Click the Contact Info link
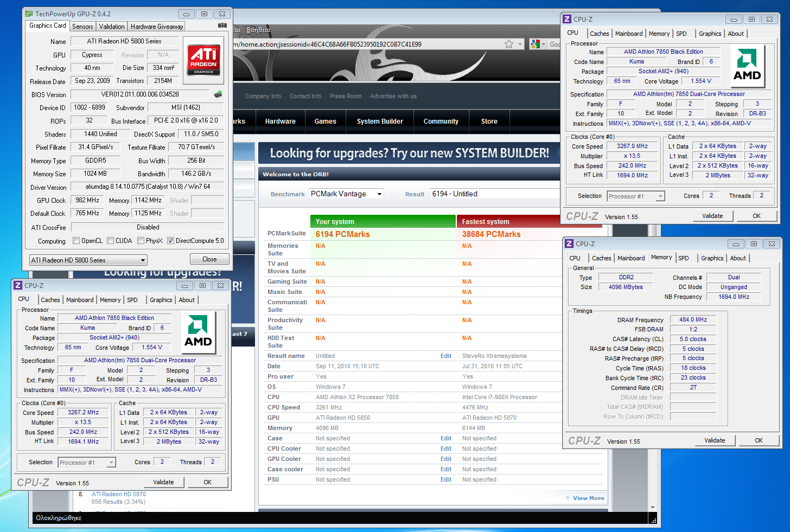This screenshot has height=532, width=790. (305, 96)
